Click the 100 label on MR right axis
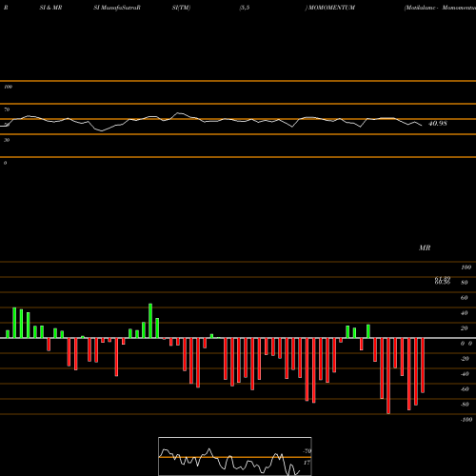 pyautogui.click(x=466, y=268)
